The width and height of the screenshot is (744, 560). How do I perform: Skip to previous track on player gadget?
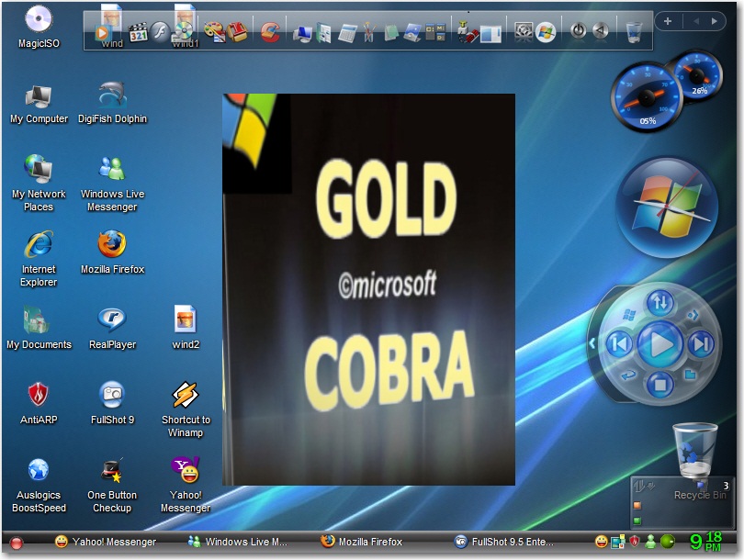[x=619, y=344]
